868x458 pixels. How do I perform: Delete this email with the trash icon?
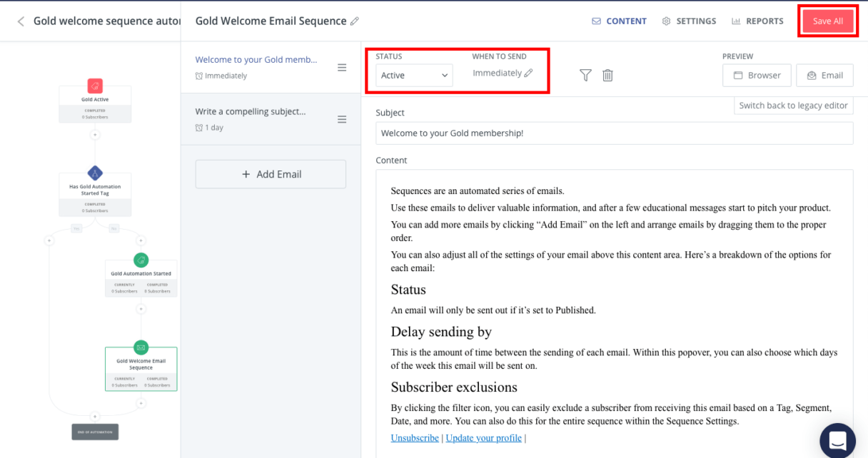point(607,75)
